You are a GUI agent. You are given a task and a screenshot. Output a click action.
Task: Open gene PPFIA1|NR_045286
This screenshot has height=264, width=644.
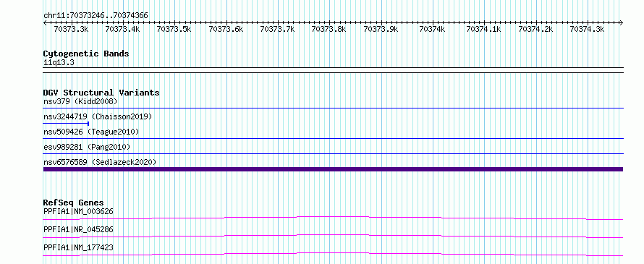click(78, 229)
